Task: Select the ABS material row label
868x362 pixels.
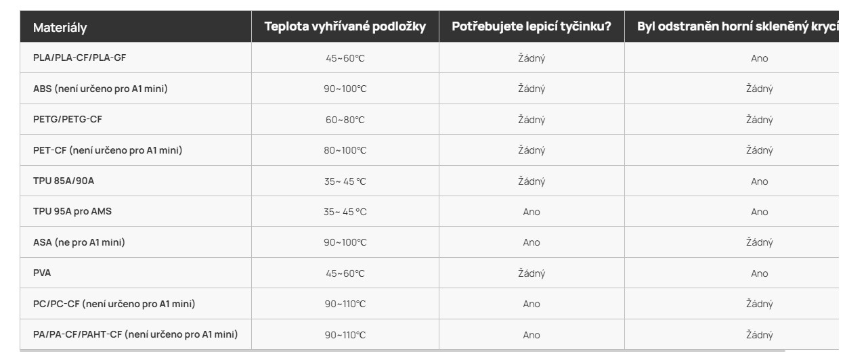Action: (x=100, y=89)
